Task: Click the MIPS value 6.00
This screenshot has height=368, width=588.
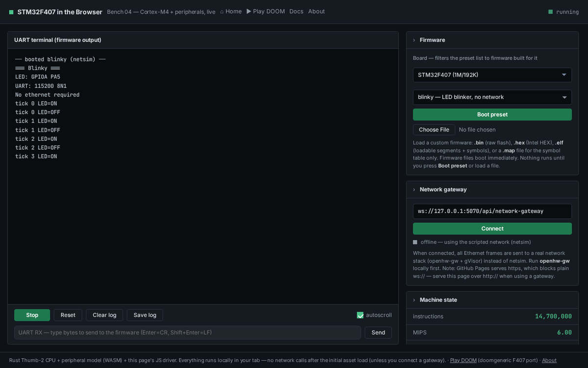Action: 564,333
